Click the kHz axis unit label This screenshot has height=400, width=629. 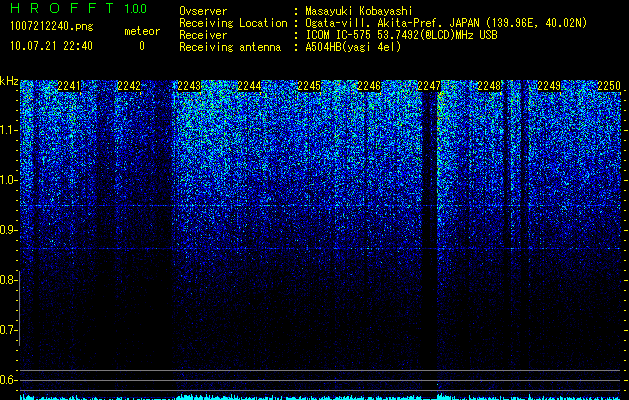[10, 82]
